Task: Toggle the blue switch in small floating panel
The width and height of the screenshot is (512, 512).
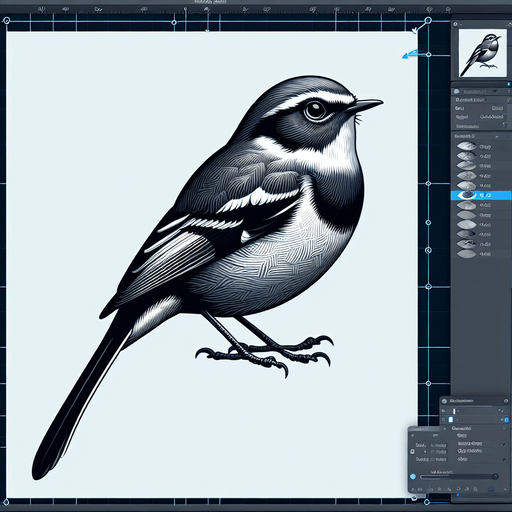Action: 507,420
